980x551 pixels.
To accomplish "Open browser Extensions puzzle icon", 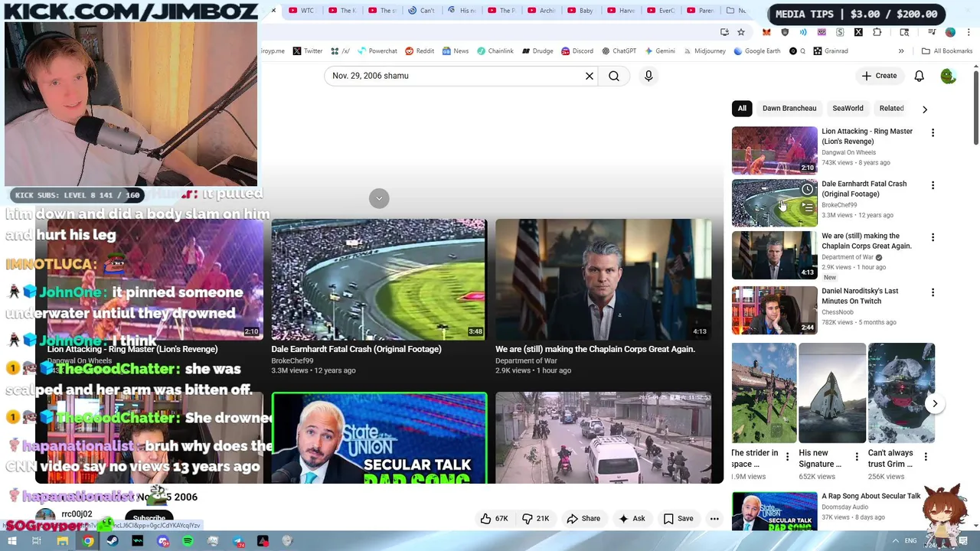I will tap(877, 32).
